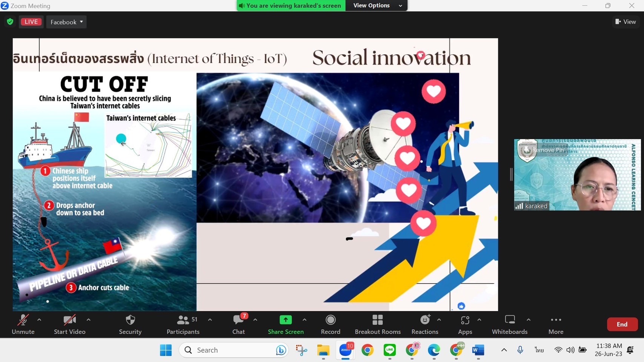Viewport: 644px width, 362px height.
Task: Open the Facebook live stream dropdown
Action: pyautogui.click(x=66, y=22)
